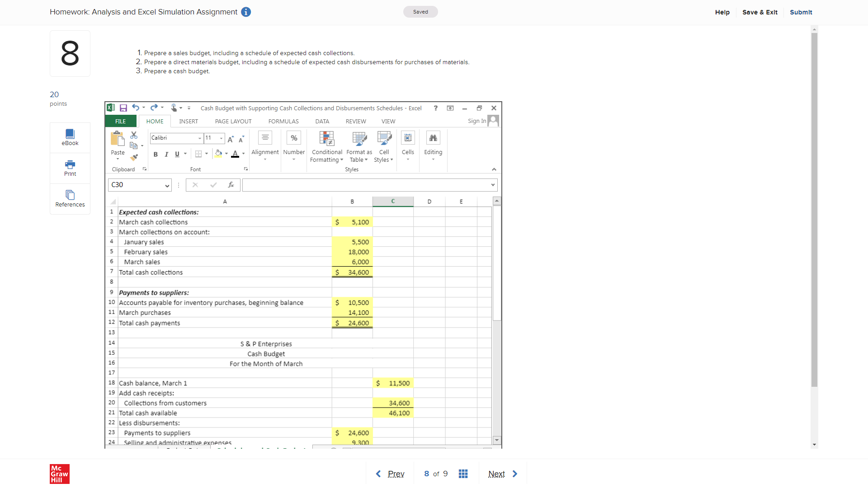This screenshot has width=868, height=488.
Task: Toggle Italic formatting button
Action: [166, 155]
